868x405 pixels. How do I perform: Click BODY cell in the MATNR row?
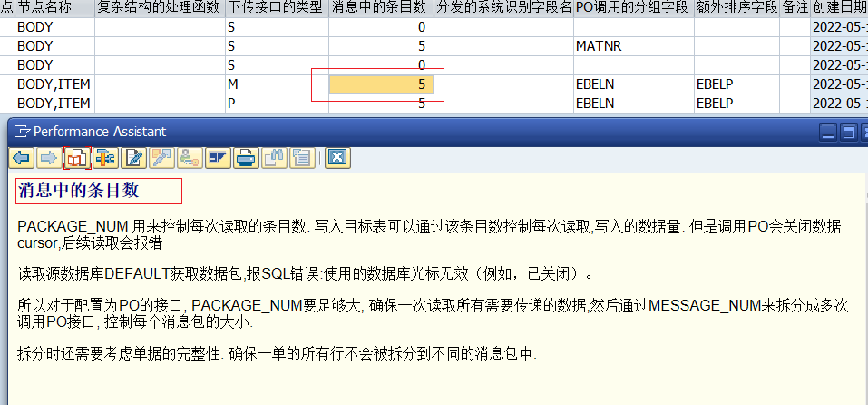[x=54, y=46]
